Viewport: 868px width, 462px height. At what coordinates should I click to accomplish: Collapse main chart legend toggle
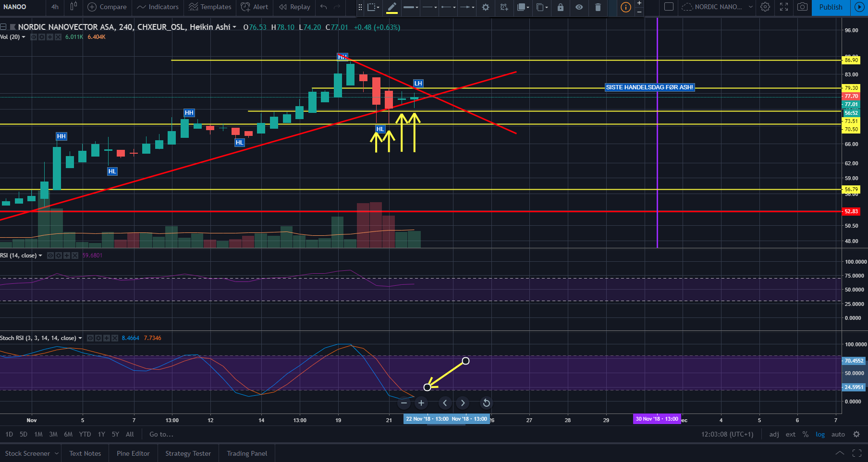3,27
